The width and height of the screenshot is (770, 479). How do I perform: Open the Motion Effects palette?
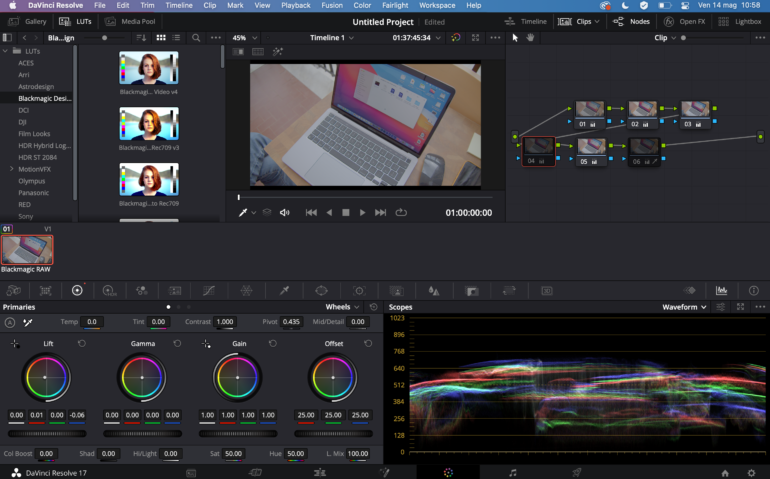coord(175,290)
